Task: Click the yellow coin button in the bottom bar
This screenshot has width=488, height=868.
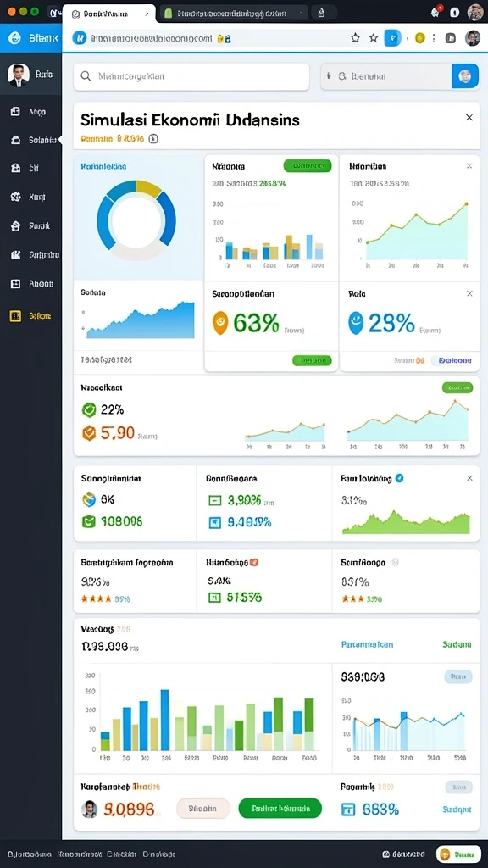Action: pos(458,854)
